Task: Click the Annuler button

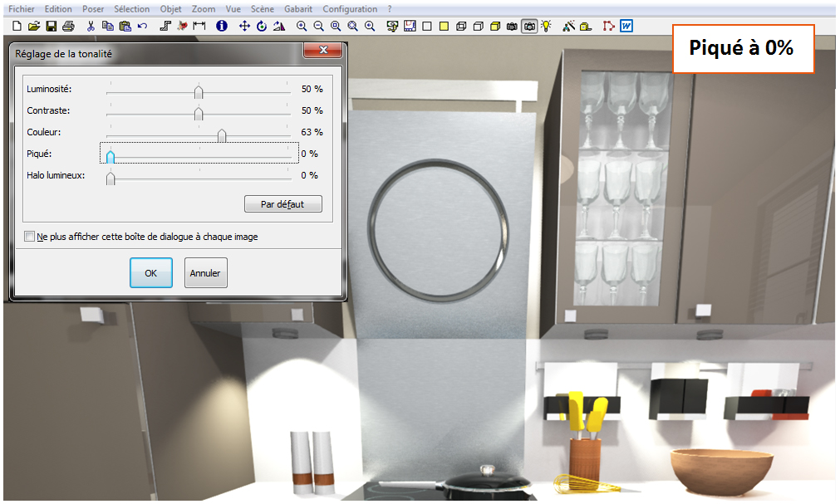Action: 205,273
